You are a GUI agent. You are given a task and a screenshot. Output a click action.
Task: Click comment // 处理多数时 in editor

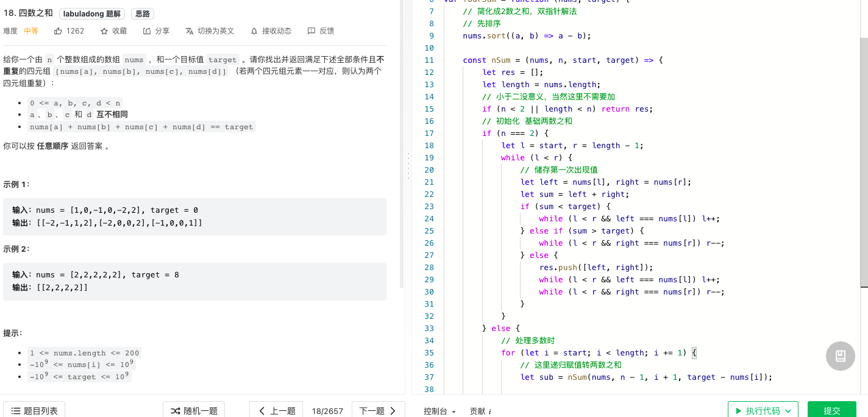pos(528,341)
